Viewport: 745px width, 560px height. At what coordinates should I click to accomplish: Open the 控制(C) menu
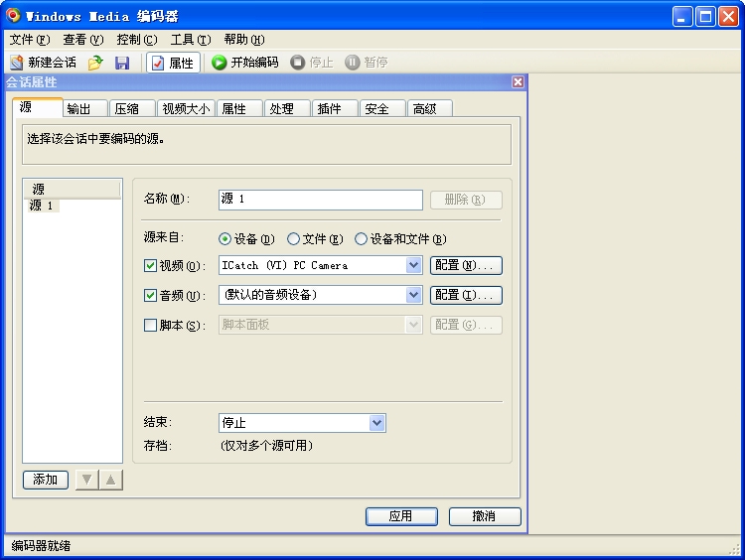(x=137, y=40)
